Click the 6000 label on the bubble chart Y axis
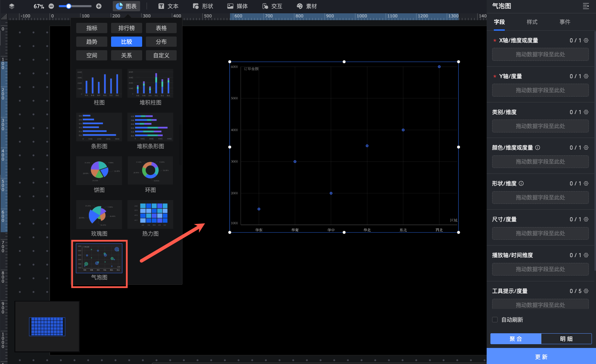 coord(234,67)
